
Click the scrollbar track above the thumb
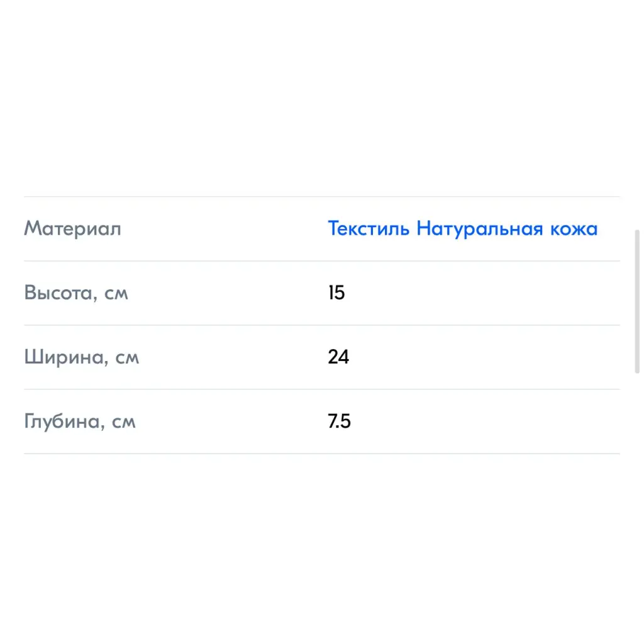coord(637,115)
